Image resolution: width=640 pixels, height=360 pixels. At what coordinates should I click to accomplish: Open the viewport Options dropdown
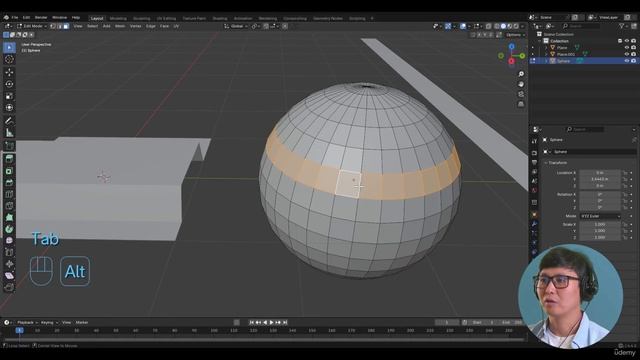point(515,35)
